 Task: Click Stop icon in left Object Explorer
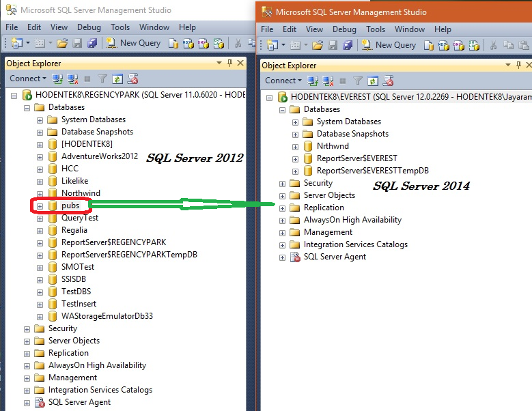coord(87,79)
